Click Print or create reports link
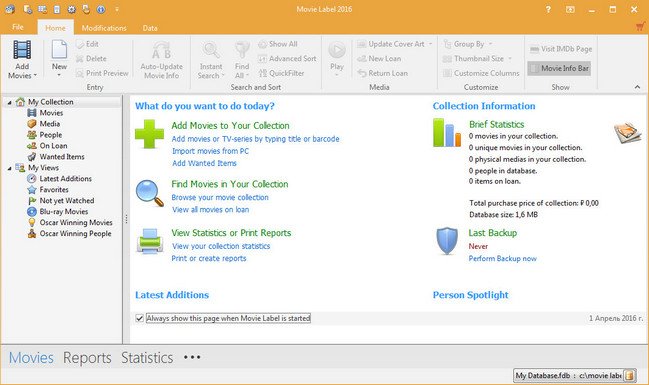Image resolution: width=649 pixels, height=385 pixels. coord(209,258)
